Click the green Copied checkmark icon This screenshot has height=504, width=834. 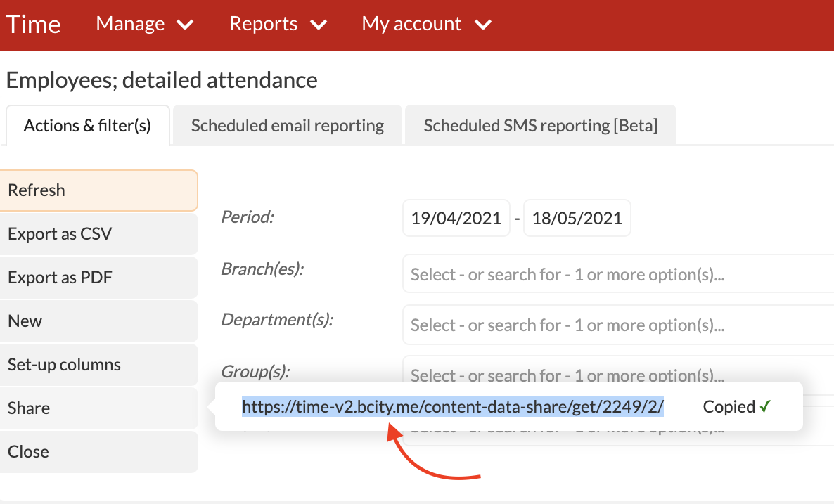765,407
